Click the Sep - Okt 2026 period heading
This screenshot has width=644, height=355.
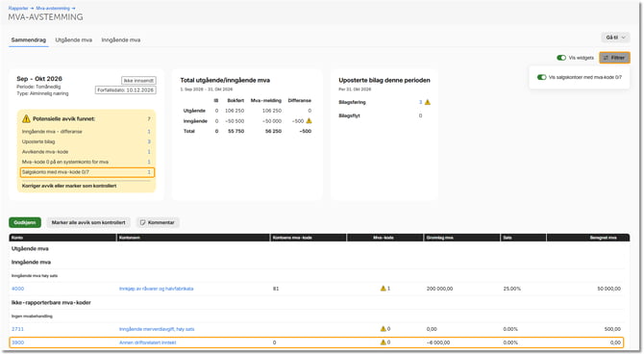[x=39, y=79]
